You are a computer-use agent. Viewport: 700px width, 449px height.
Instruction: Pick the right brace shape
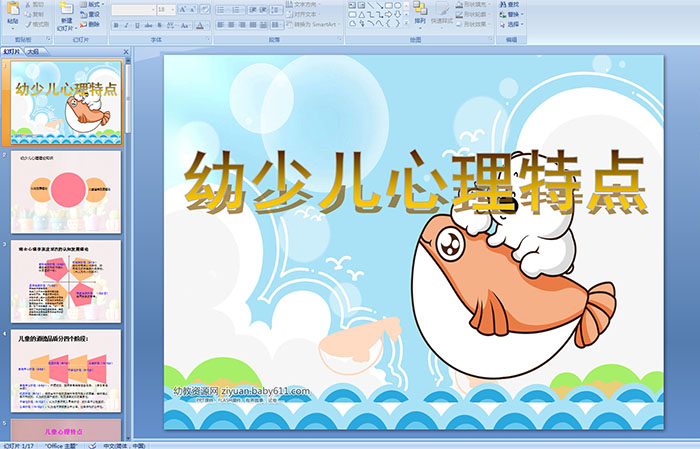[x=397, y=23]
